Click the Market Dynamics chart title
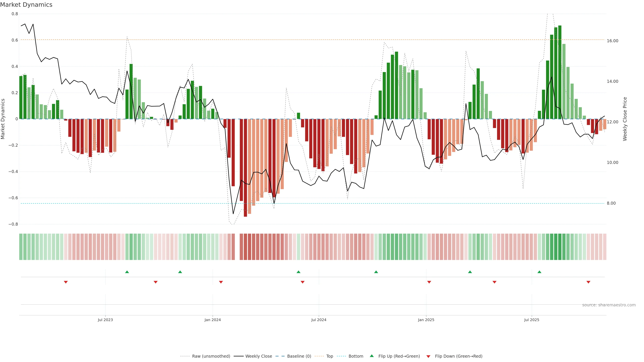Image resolution: width=644 pixels, height=362 pixels. 26,5
